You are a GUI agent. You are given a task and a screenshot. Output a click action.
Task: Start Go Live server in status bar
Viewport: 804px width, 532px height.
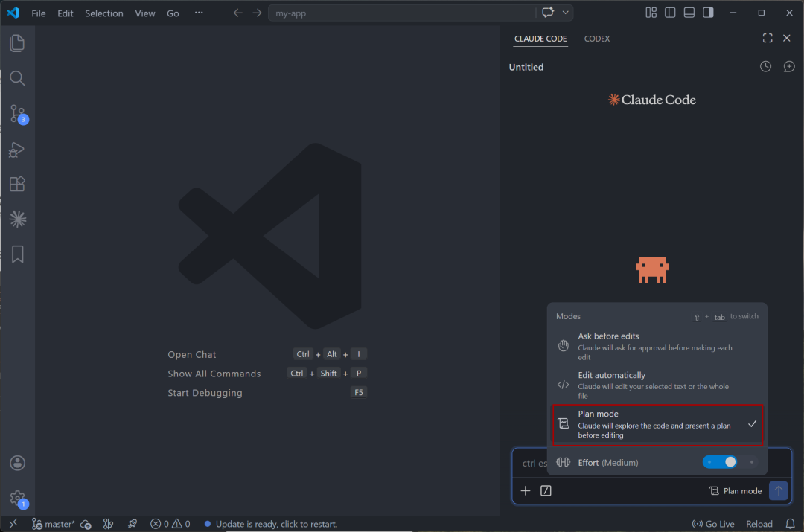(712, 524)
